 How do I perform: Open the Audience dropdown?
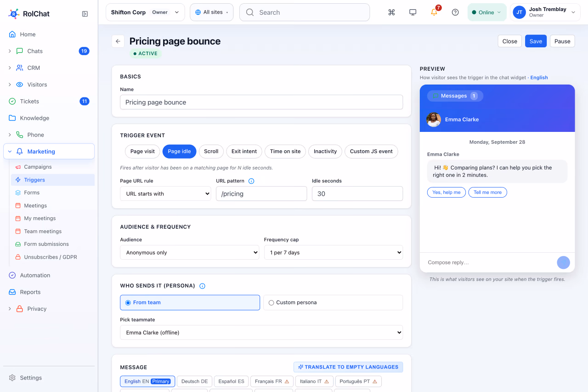[x=190, y=252]
